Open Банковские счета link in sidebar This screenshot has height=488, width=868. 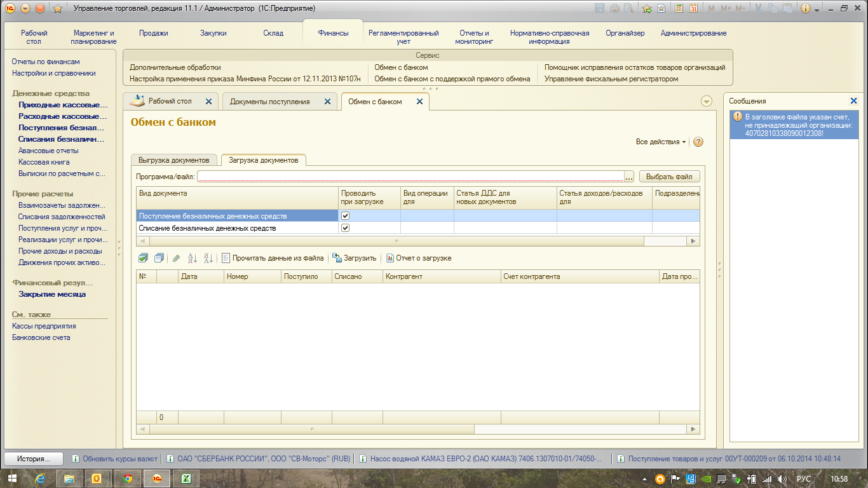[x=41, y=337]
